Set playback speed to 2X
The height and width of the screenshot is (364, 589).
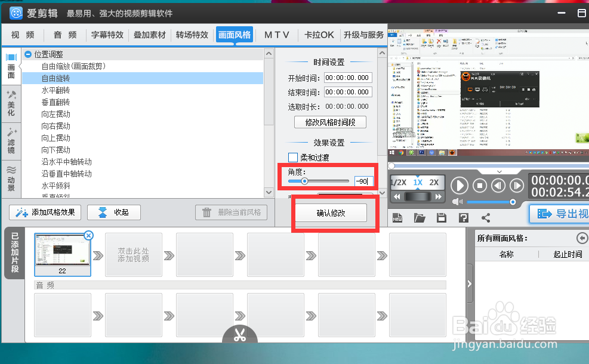(x=434, y=183)
